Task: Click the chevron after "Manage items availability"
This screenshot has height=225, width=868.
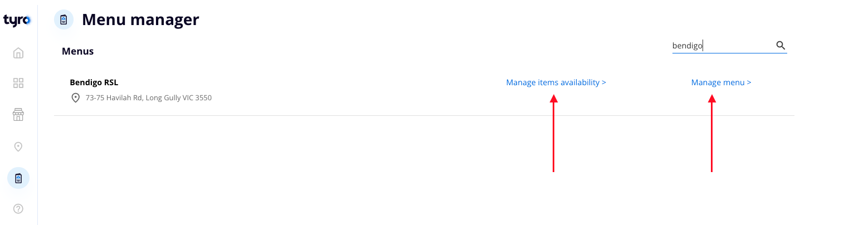Action: 604,82
